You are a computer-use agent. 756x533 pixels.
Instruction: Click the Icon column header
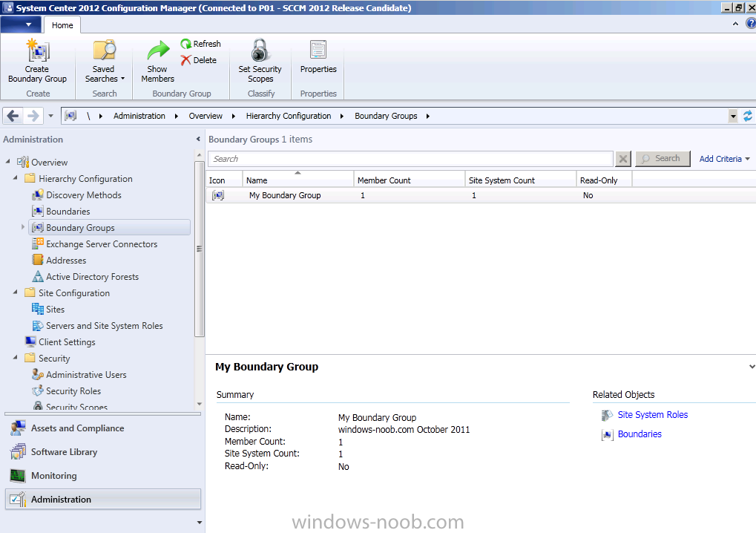224,180
